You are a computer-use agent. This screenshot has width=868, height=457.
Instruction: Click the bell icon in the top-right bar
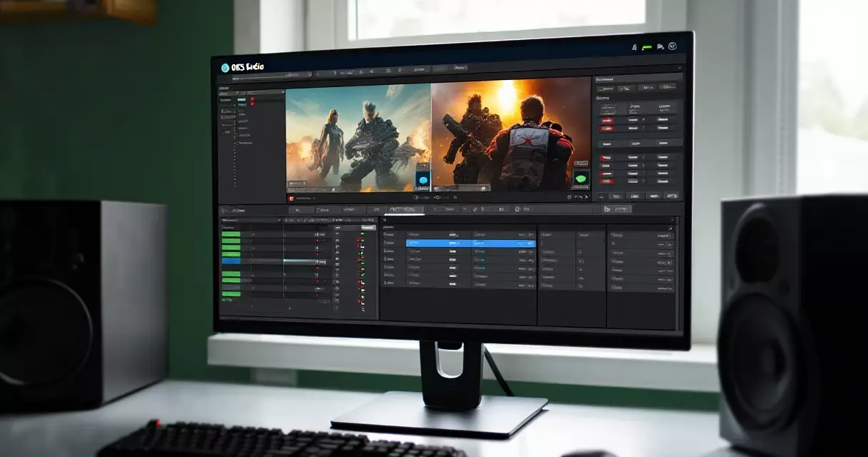[x=634, y=47]
